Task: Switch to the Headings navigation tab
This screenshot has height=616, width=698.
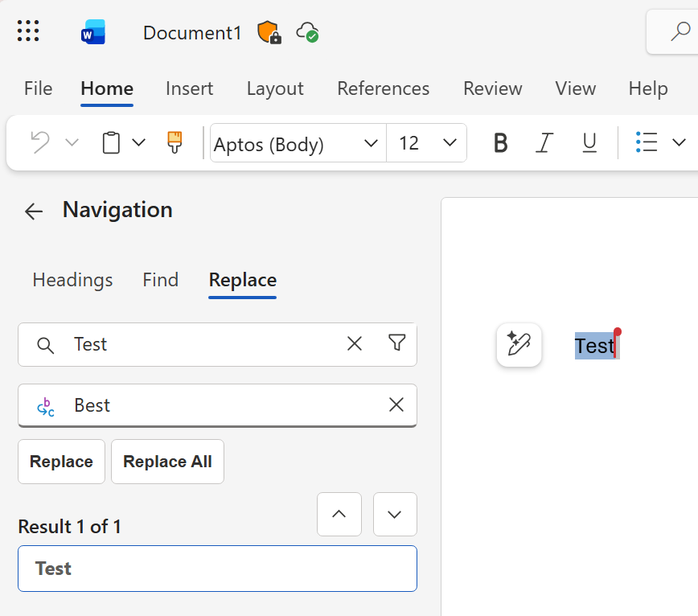Action: tap(72, 280)
